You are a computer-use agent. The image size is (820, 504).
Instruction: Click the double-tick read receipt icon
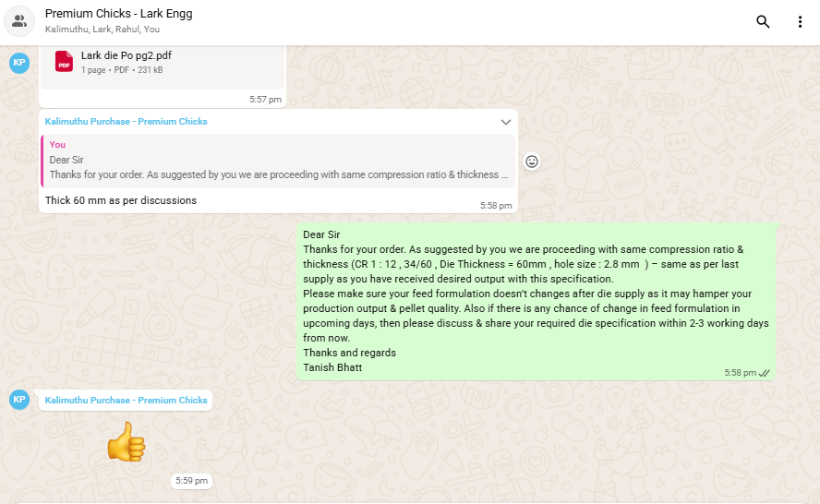point(764,373)
